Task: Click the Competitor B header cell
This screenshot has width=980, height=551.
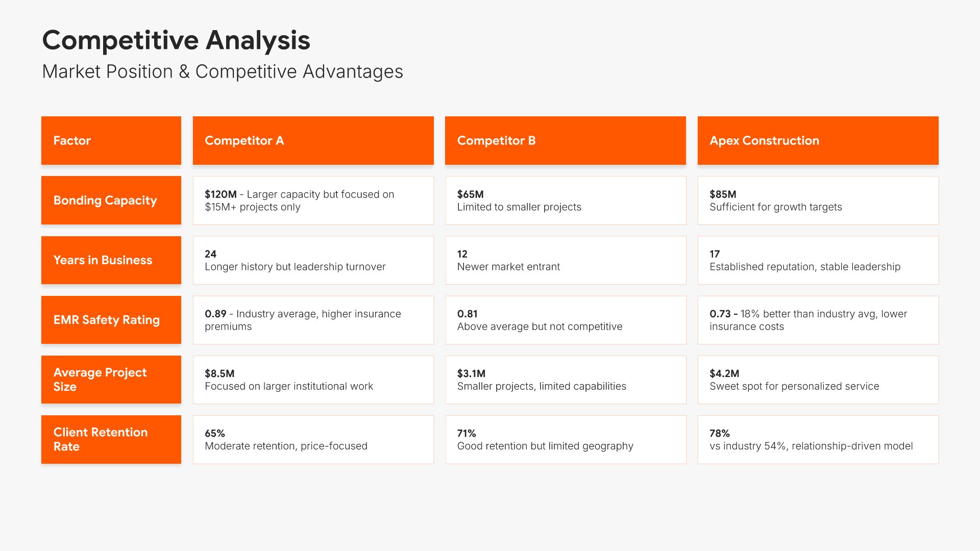Action: pyautogui.click(x=565, y=140)
